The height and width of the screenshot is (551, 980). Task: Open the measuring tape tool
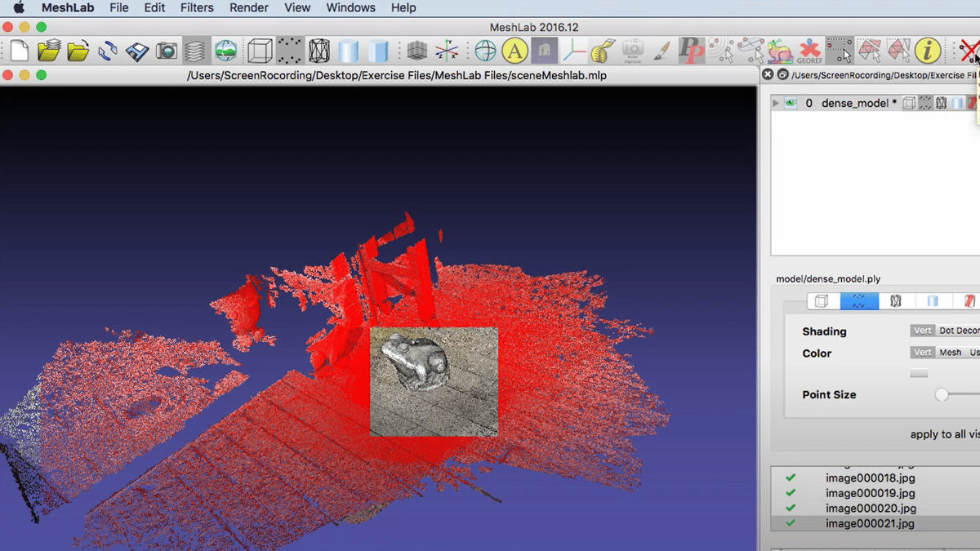[x=603, y=51]
